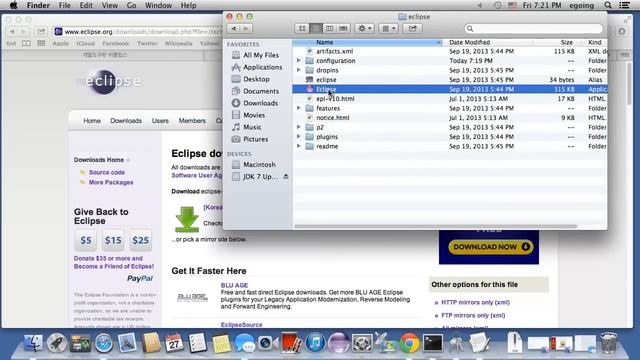Viewport: 640px width, 360px height.
Task: Open the View menu
Action: point(109,5)
